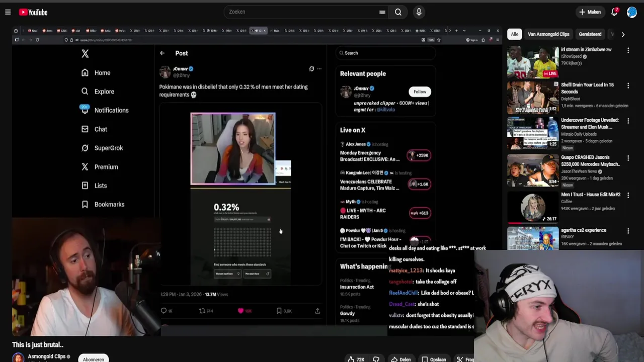This screenshot has width=644, height=362.
Task: Click Alex Jones live broadcast entry
Action: (385, 152)
